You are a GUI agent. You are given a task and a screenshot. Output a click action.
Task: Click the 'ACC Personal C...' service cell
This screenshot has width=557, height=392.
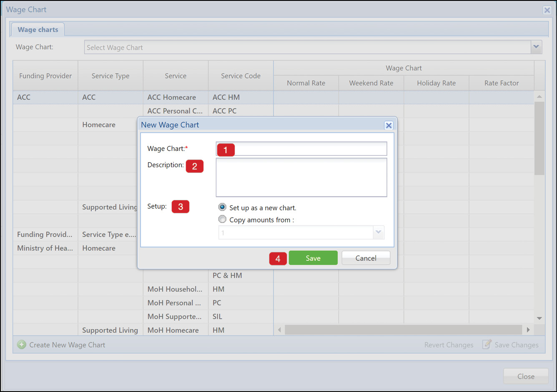pyautogui.click(x=176, y=111)
